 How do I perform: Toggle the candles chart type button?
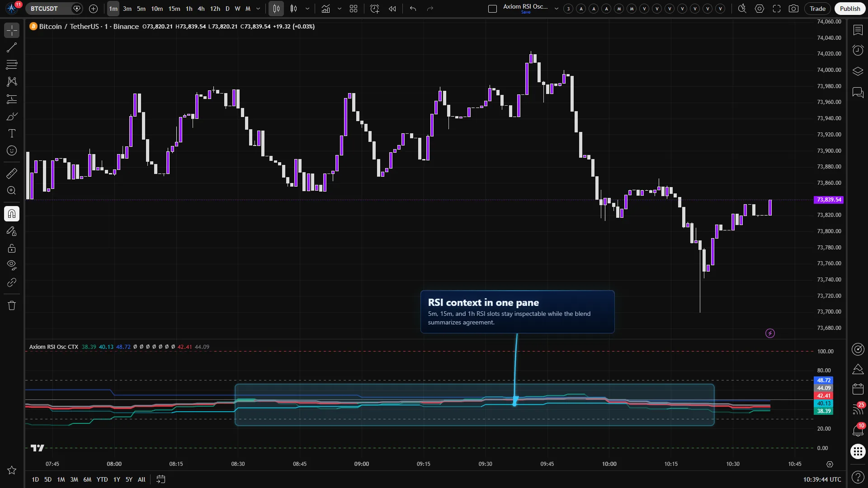[276, 9]
